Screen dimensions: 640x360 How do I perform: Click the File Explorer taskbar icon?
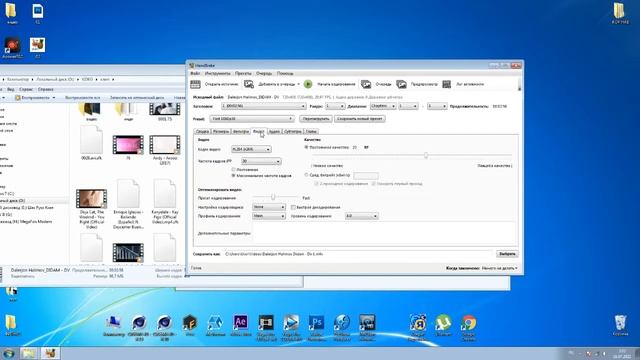[x=29, y=353]
